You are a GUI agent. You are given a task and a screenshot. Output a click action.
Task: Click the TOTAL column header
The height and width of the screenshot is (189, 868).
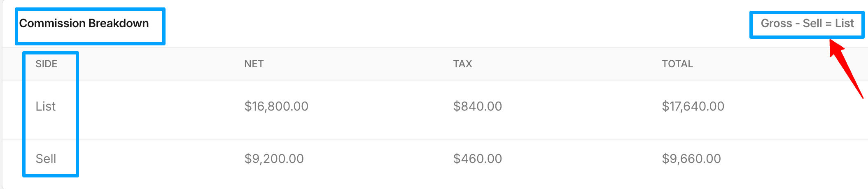pos(677,64)
